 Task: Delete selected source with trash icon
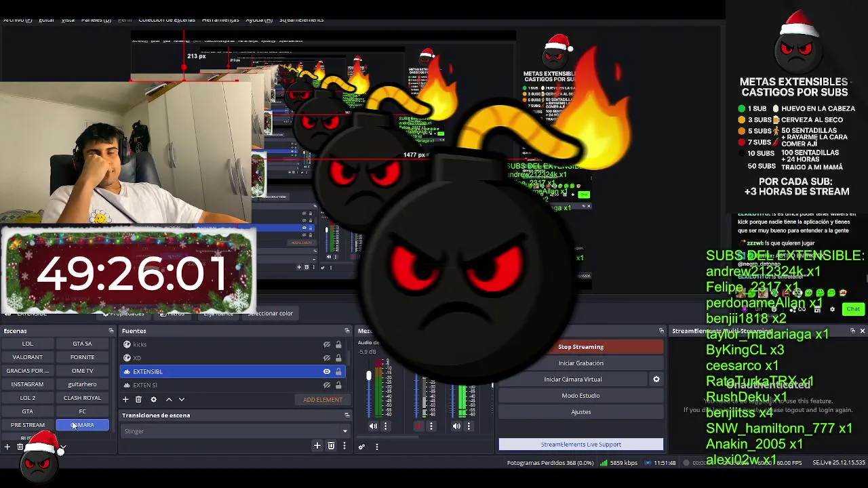pos(138,399)
